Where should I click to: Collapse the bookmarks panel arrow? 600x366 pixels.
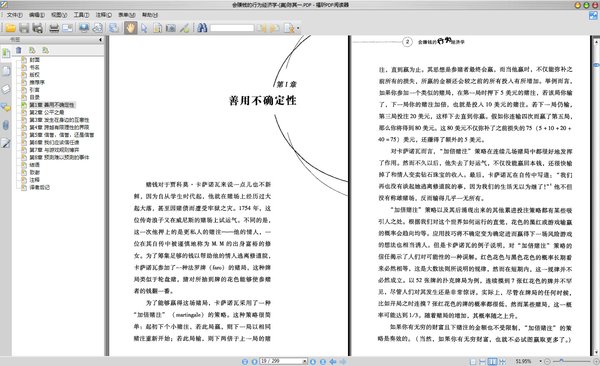click(100, 39)
